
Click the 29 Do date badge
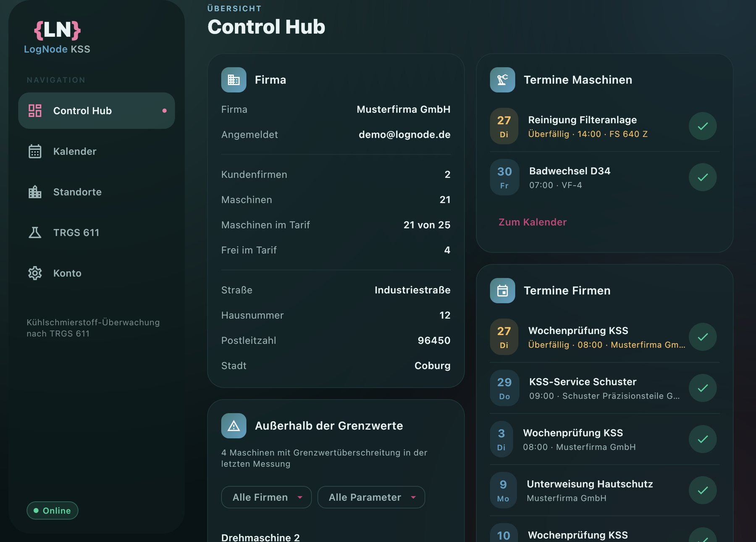coord(504,388)
